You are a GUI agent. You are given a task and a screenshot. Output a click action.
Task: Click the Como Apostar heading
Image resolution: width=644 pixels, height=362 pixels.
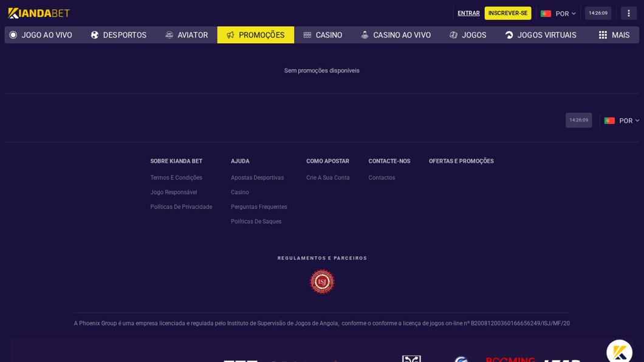coord(327,162)
